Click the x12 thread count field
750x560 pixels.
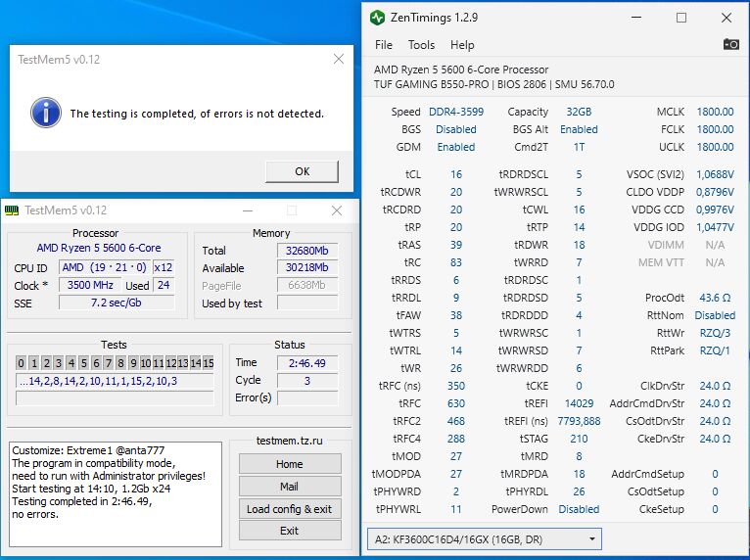(164, 267)
